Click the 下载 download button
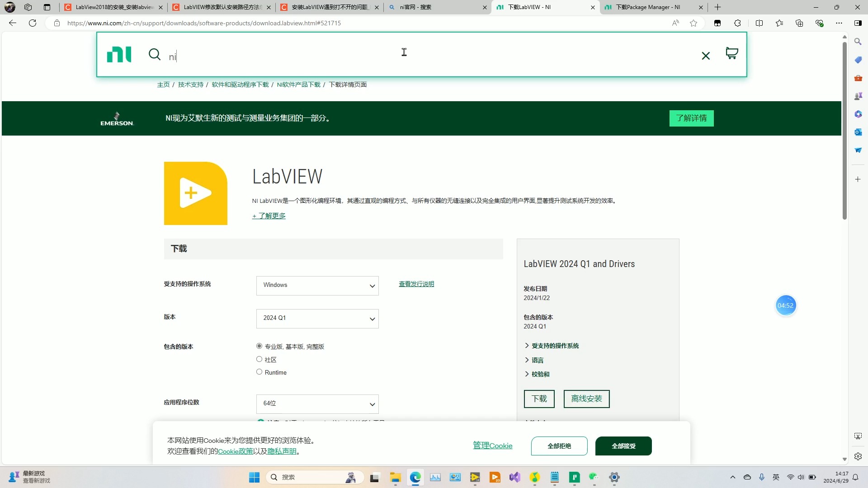 pyautogui.click(x=539, y=399)
